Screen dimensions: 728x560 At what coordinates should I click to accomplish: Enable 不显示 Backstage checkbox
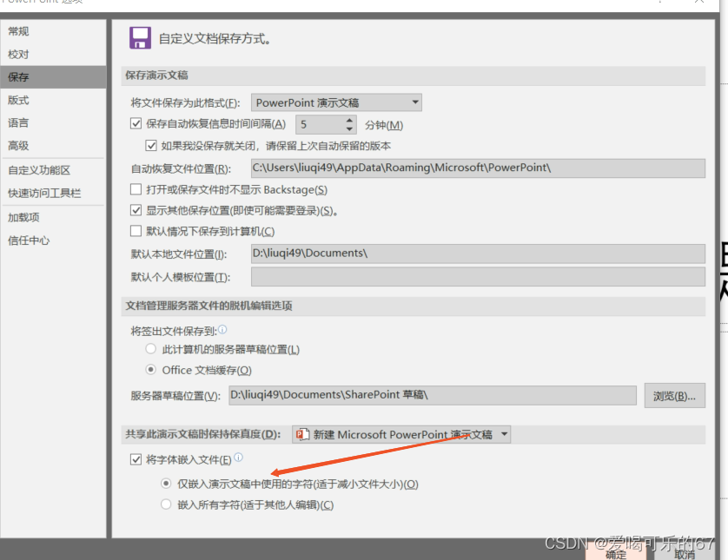[x=136, y=189]
